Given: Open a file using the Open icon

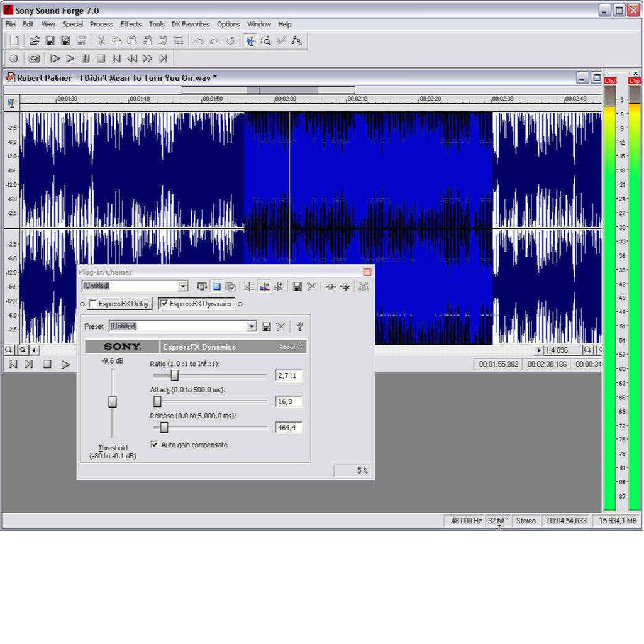Looking at the screenshot, I should (34, 40).
